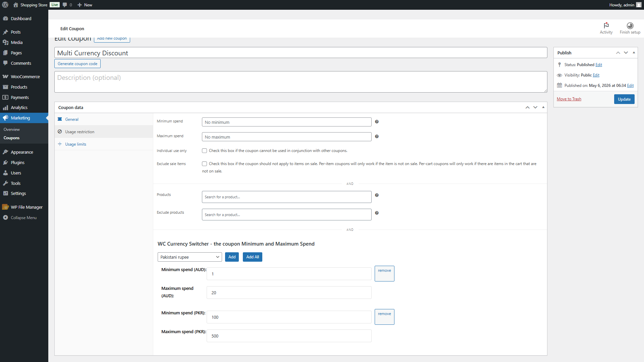Click the Products archive icon in sidebar
This screenshot has width=644, height=362.
tap(5, 87)
